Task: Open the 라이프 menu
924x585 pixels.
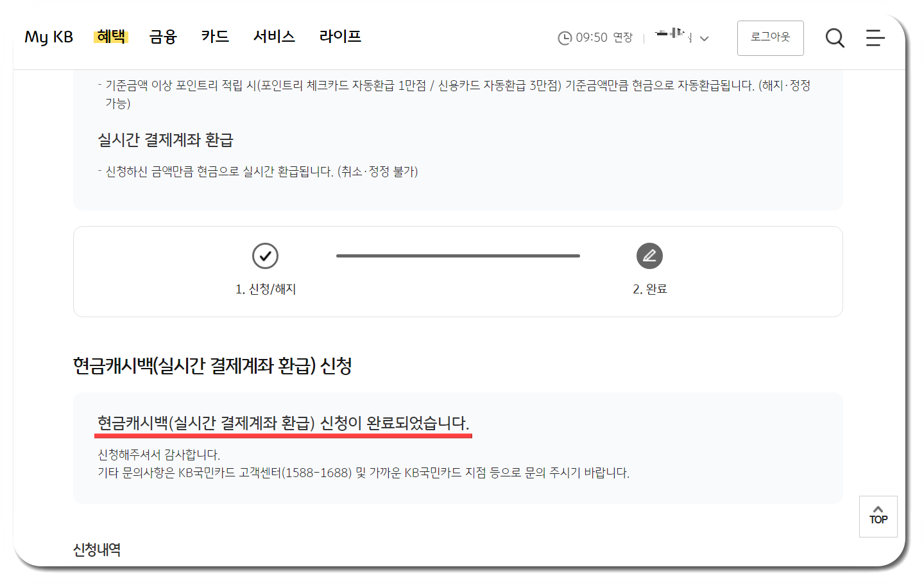Action: [x=339, y=37]
